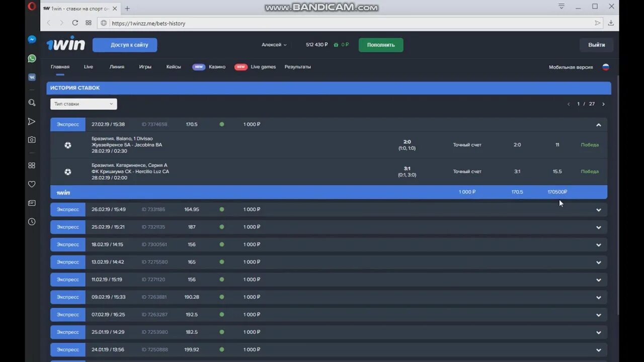Open Мобильная версия link

(x=571, y=67)
